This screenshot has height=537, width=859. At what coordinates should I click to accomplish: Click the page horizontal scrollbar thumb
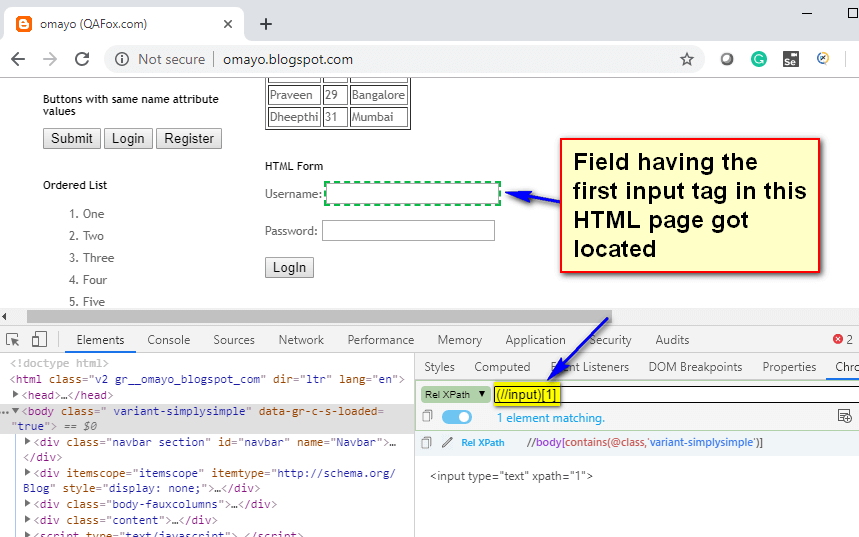coord(319,316)
